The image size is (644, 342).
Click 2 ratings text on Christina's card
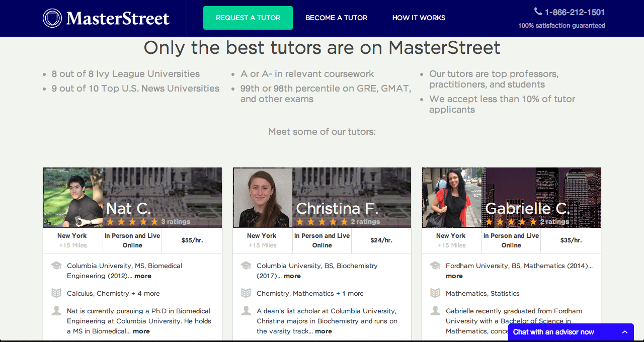pyautogui.click(x=365, y=222)
